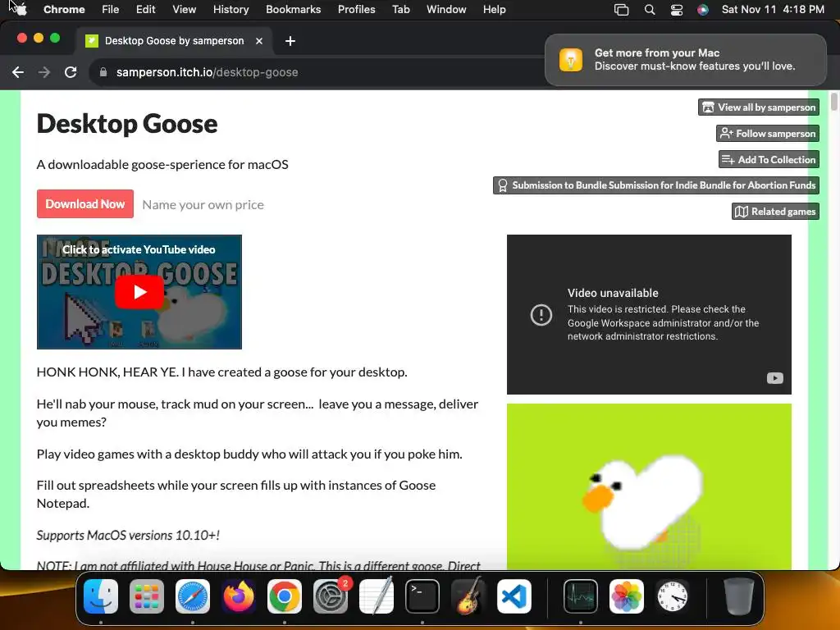Screen dimensions: 840x630
Task: Open a new Chrome tab
Action: (290, 41)
